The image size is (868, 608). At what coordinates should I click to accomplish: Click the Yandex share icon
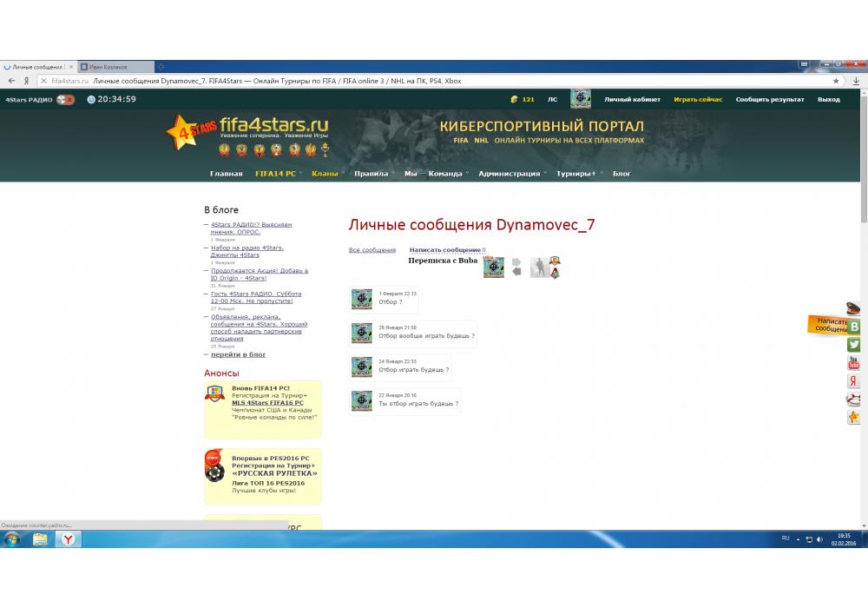pos(854,381)
